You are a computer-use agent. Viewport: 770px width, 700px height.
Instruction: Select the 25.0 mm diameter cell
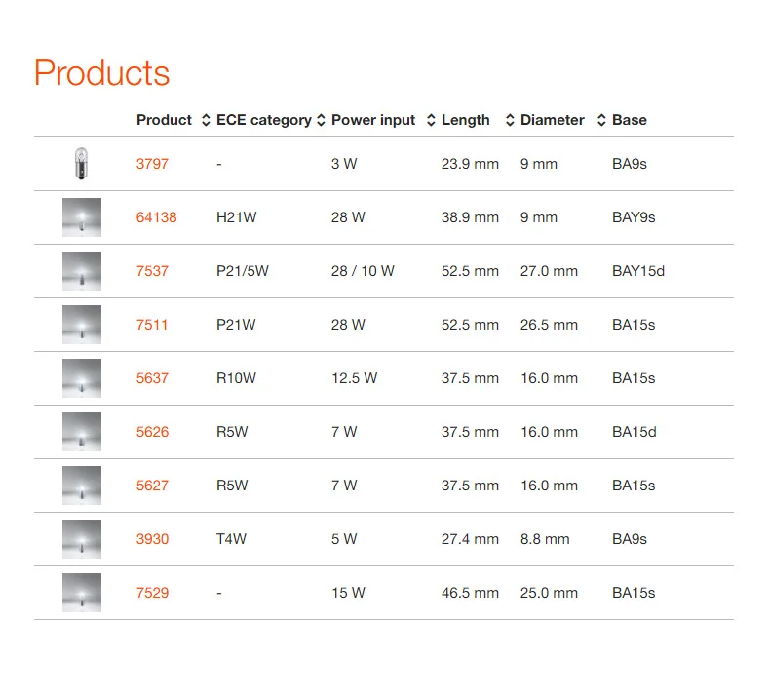pyautogui.click(x=549, y=593)
